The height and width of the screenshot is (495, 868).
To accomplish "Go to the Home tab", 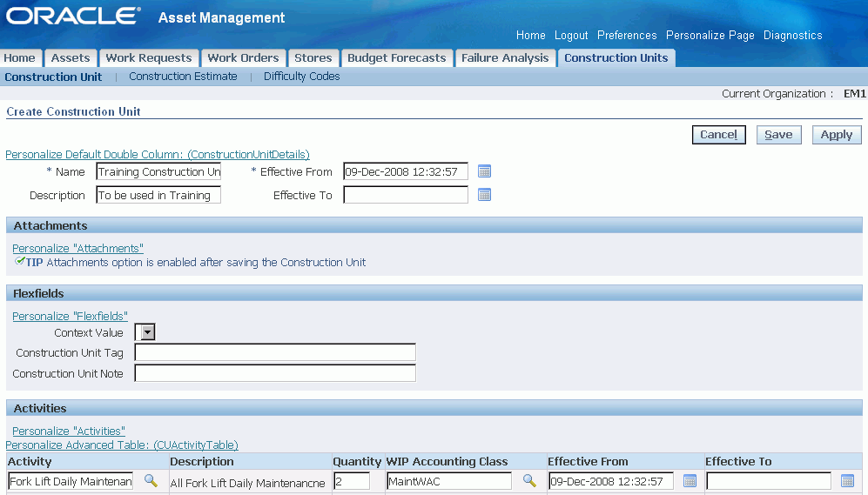I will [19, 58].
